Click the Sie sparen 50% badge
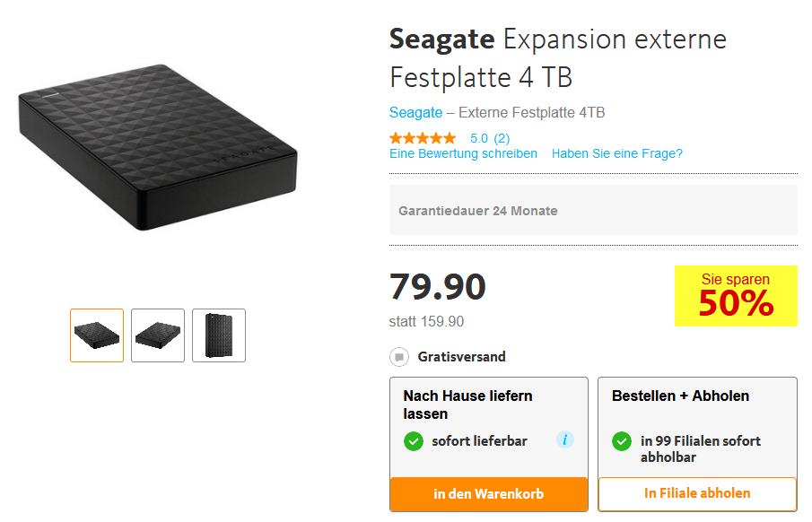812x522 pixels. pyautogui.click(x=736, y=296)
